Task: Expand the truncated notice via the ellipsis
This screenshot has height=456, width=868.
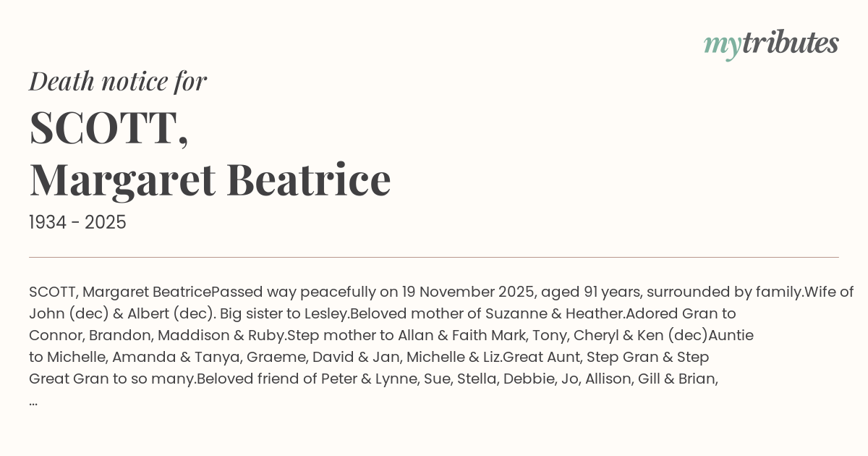Action: point(33,401)
